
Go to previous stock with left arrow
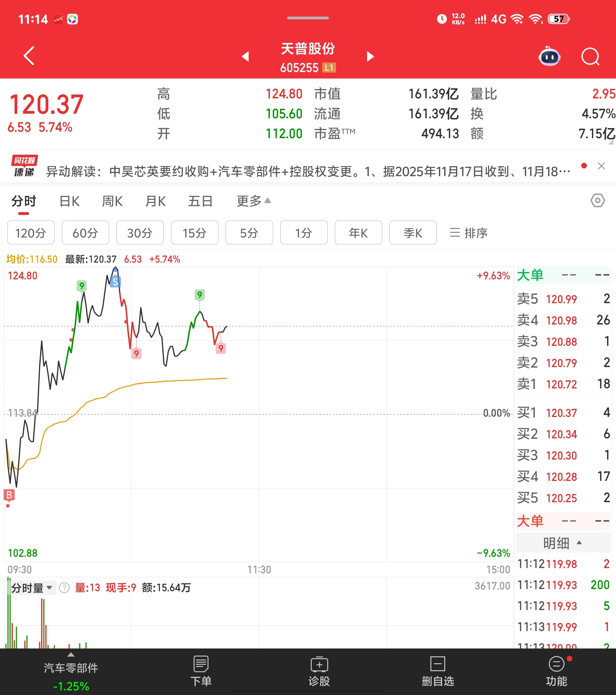tap(245, 56)
